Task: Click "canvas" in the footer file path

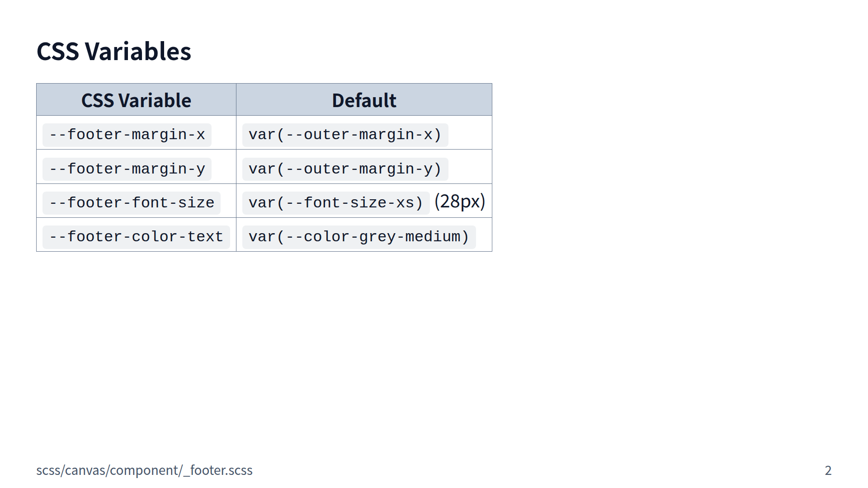Action: [x=85, y=470]
